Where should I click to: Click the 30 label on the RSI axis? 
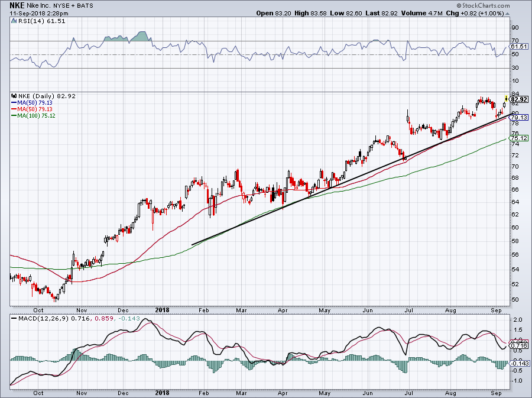(x=515, y=68)
